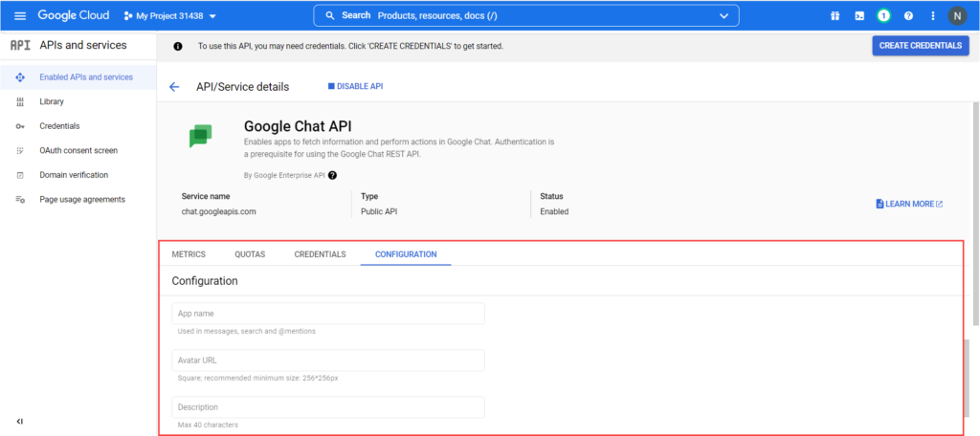This screenshot has height=436, width=980.
Task: Open the hamburger navigation menu
Action: 20,16
